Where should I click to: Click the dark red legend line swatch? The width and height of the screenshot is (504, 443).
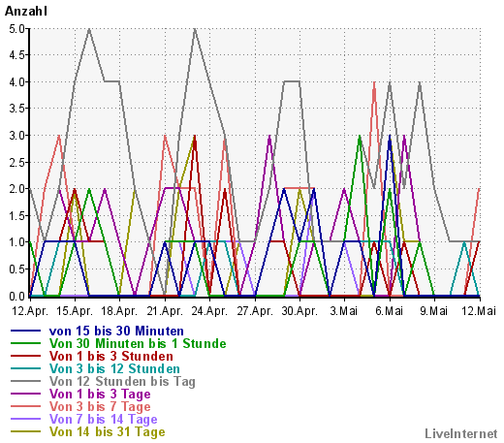point(25,356)
